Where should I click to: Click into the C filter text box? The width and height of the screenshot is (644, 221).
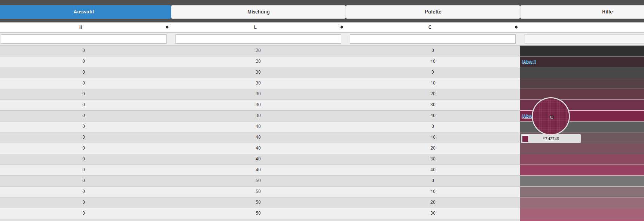[433, 39]
